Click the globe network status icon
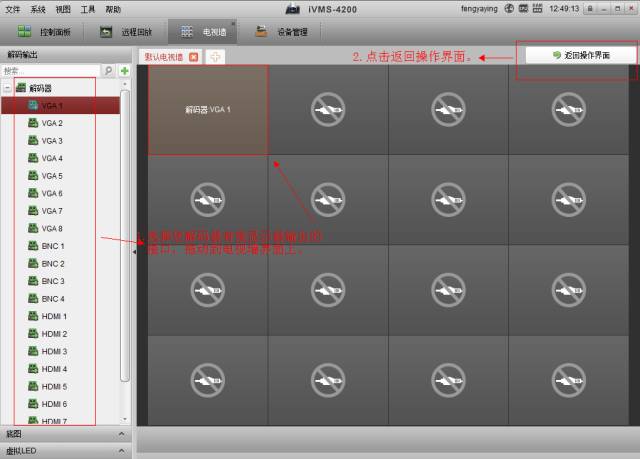Screen dimensions: 640x459 pos(510,9)
